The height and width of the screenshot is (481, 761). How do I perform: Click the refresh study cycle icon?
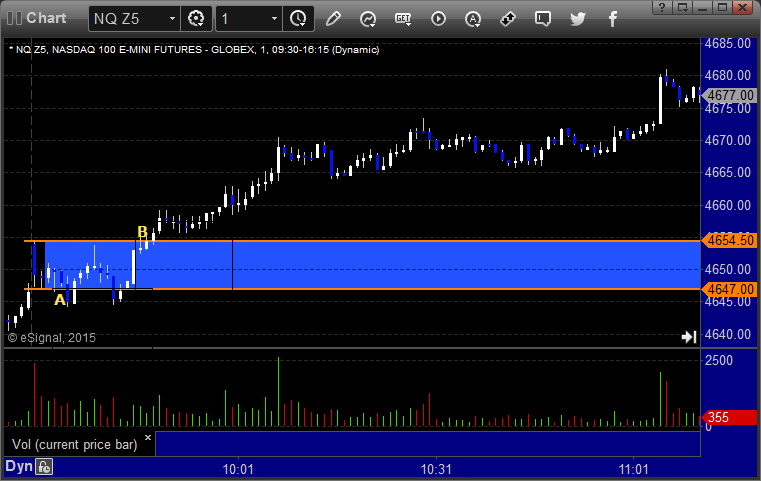point(368,18)
